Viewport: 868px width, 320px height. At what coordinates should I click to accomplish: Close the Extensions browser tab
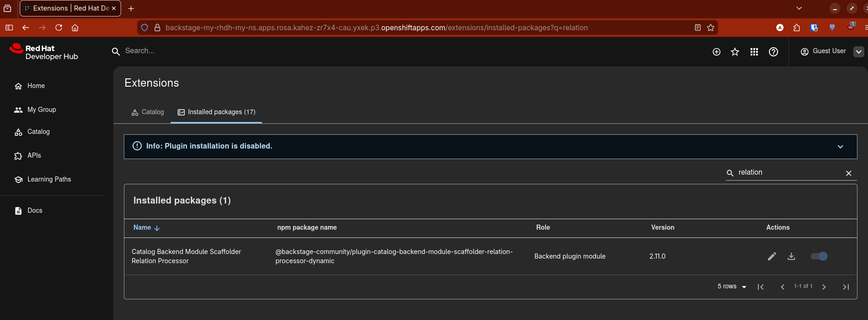point(114,8)
